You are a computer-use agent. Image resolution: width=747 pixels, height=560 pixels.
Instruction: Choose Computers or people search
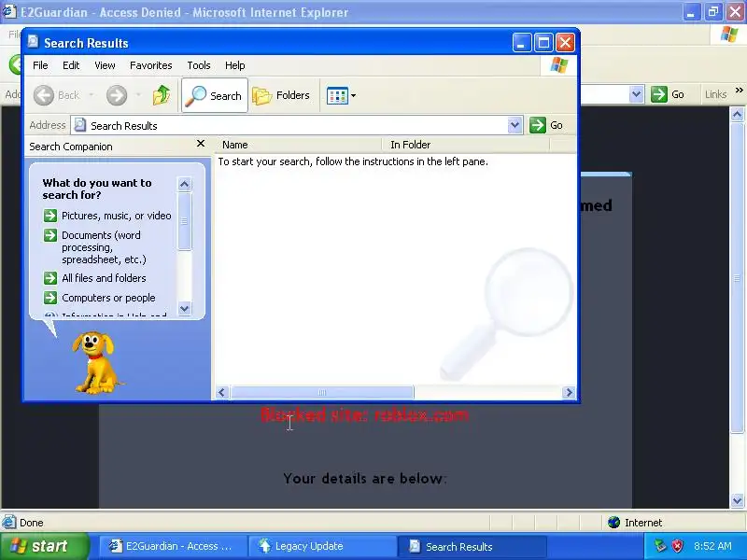pyautogui.click(x=108, y=298)
